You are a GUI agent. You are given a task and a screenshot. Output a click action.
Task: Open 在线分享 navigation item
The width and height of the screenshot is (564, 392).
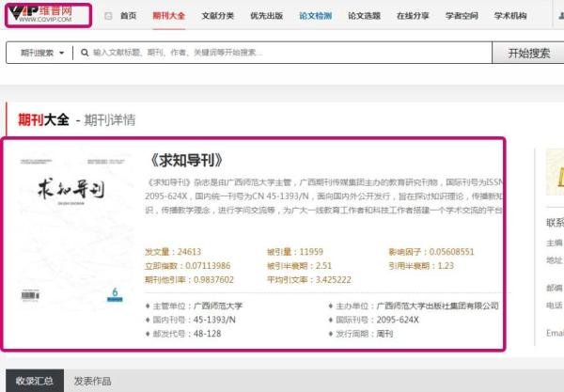point(413,16)
